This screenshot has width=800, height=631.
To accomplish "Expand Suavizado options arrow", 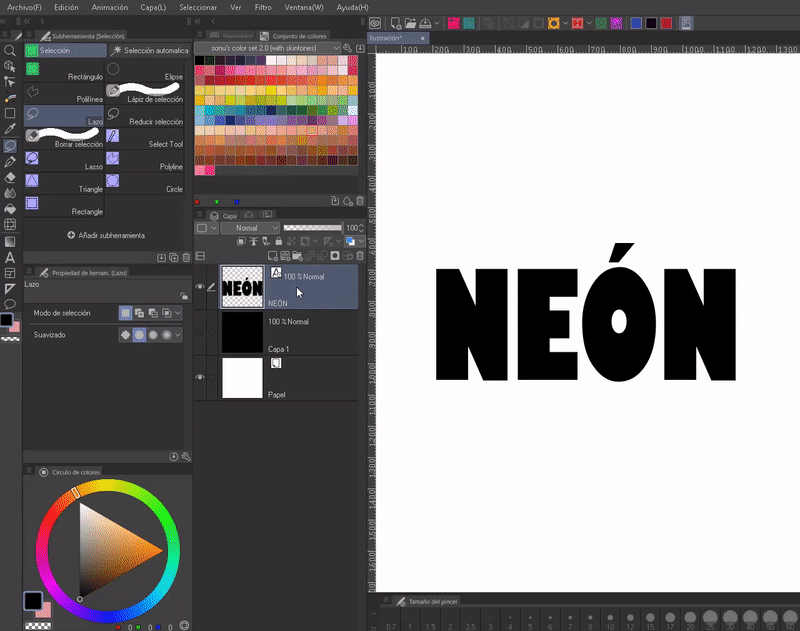I will tap(178, 335).
